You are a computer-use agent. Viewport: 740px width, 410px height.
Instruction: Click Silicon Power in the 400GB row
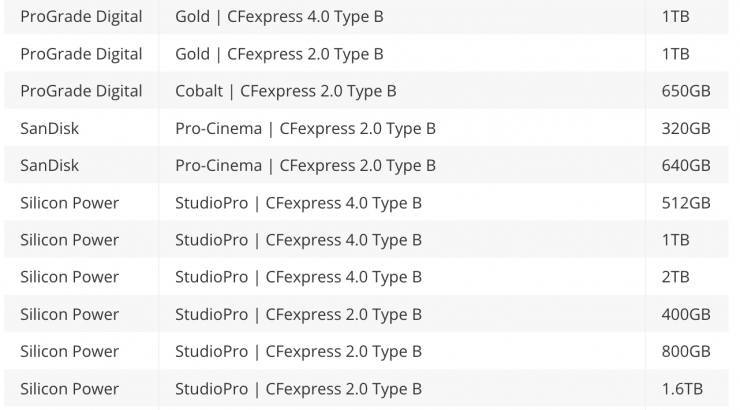click(x=70, y=314)
